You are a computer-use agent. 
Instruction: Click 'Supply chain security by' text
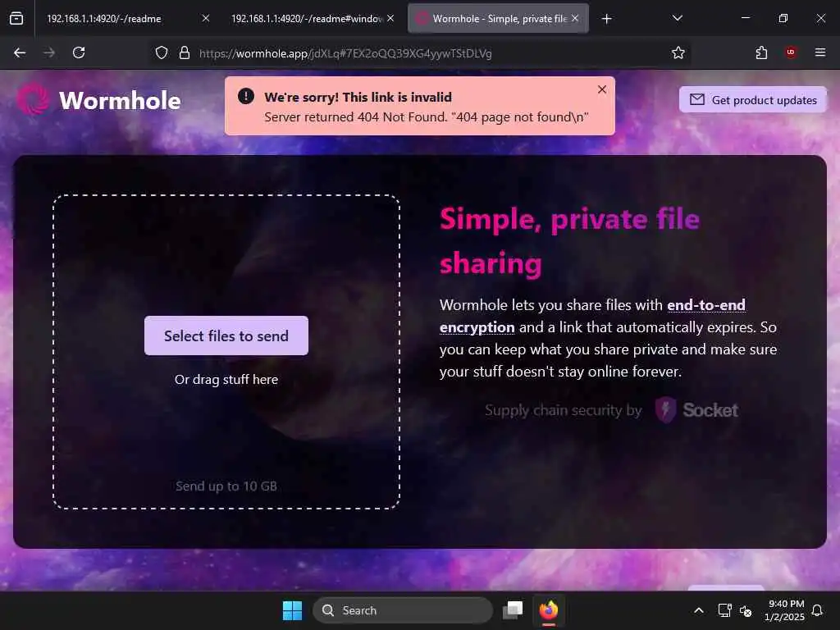click(x=563, y=410)
